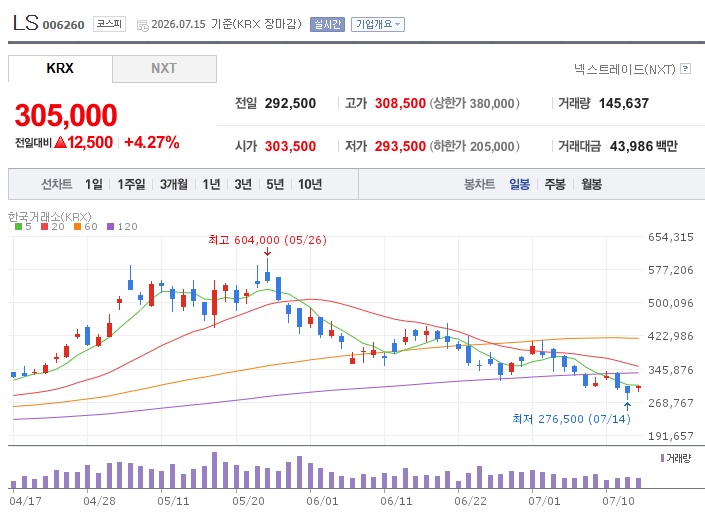The width and height of the screenshot is (705, 515).
Task: Select the 1주일 line chart
Action: coord(131,184)
